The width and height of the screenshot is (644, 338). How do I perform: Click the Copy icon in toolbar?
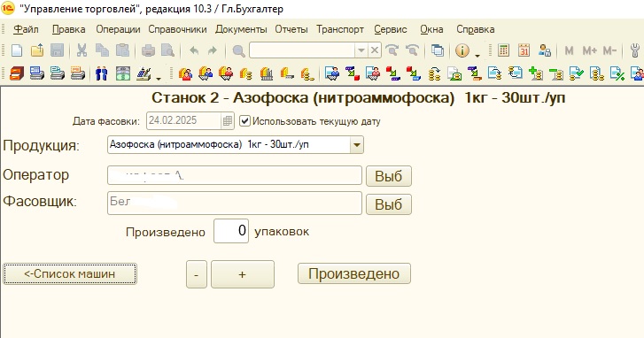102,50
